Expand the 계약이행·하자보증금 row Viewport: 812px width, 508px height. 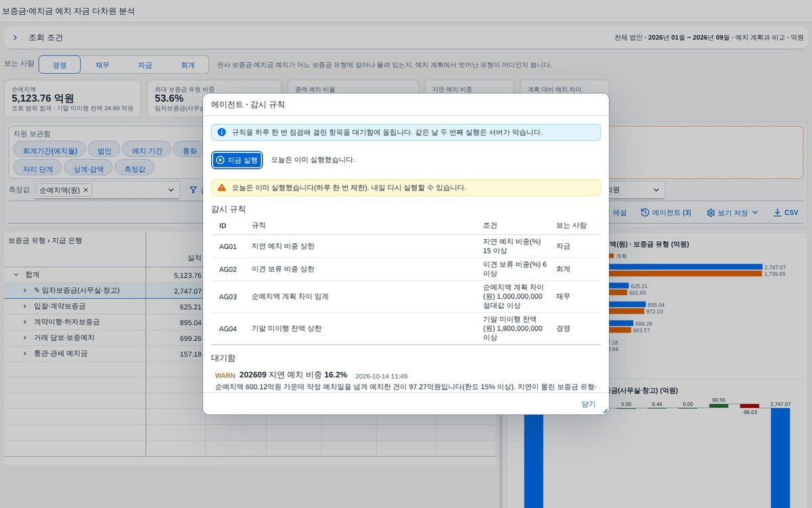click(25, 322)
